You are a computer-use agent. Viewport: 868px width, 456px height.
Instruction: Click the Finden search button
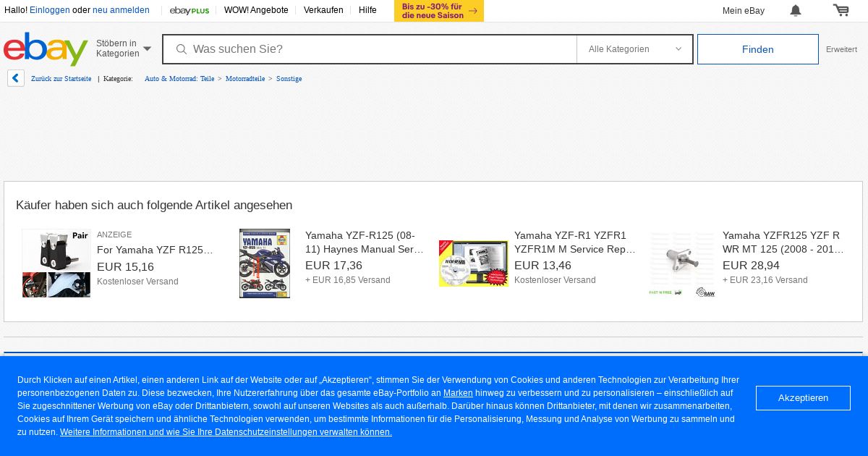(x=758, y=49)
